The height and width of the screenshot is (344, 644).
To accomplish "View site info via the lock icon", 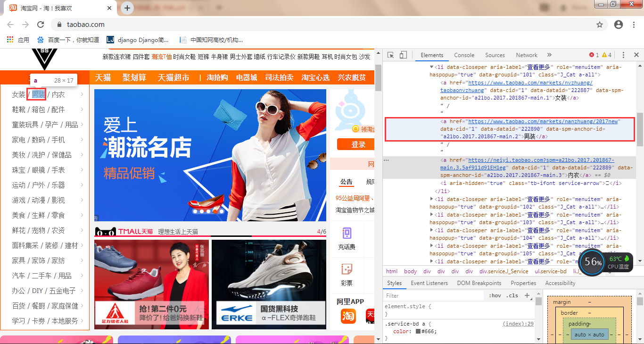I will pos(59,25).
